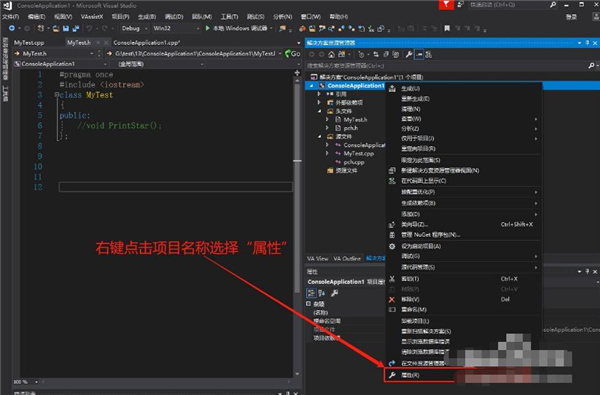
Task: Click the Save All icon in the toolbar
Action: 75,28
